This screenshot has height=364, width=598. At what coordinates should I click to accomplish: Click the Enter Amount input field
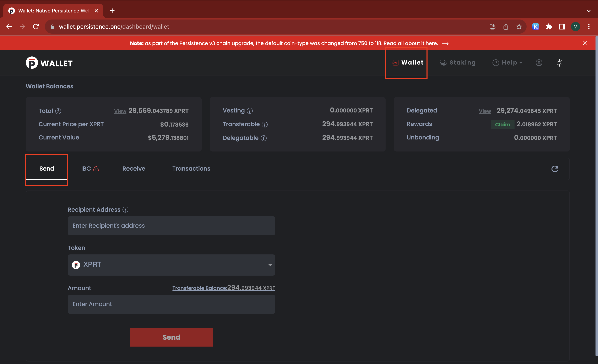coord(171,304)
